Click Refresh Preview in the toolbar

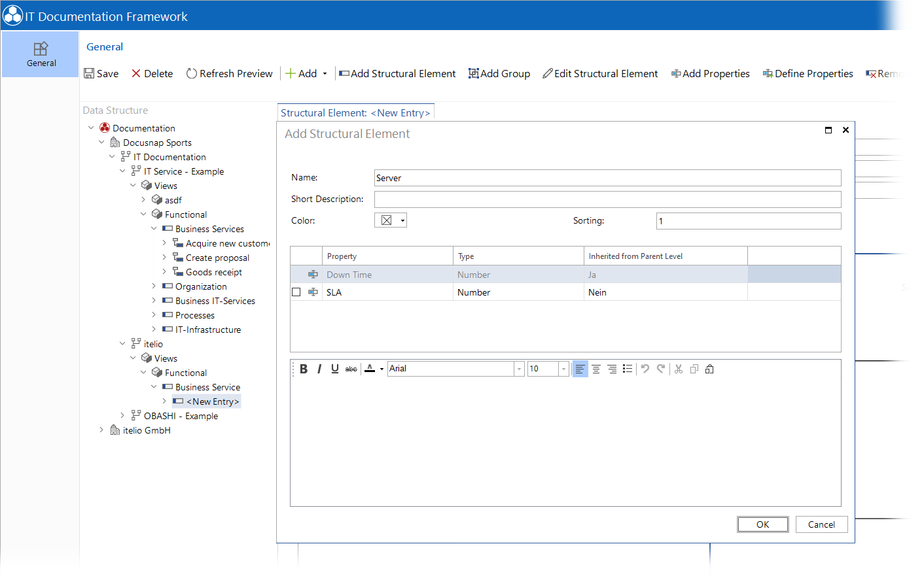click(x=229, y=73)
